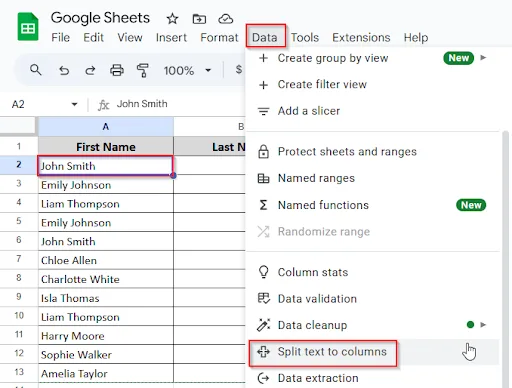Click the First Name header cell
The image size is (512, 388).
(x=106, y=147)
